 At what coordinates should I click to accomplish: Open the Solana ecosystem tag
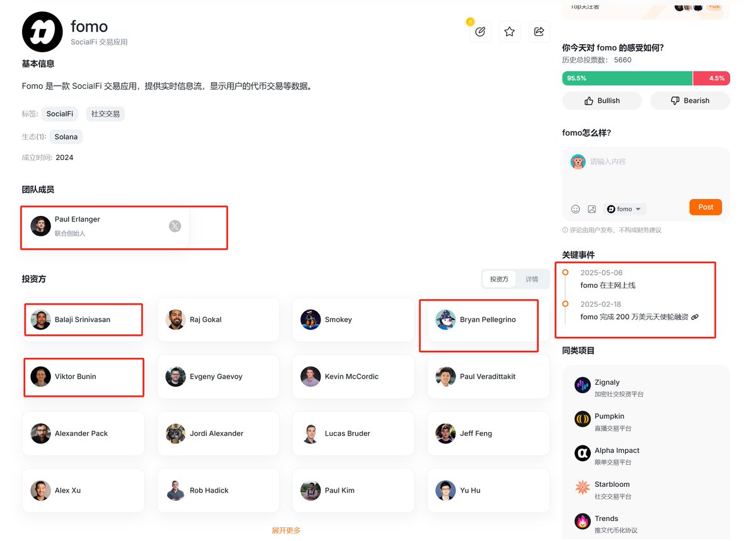66,137
